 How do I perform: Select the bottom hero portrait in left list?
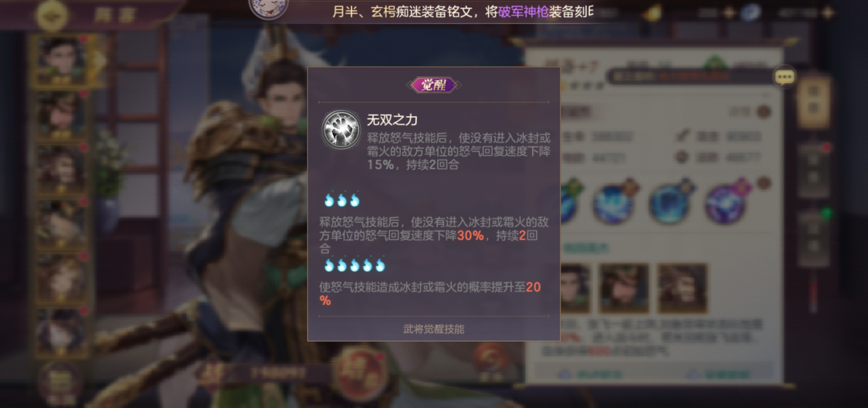coord(61,333)
